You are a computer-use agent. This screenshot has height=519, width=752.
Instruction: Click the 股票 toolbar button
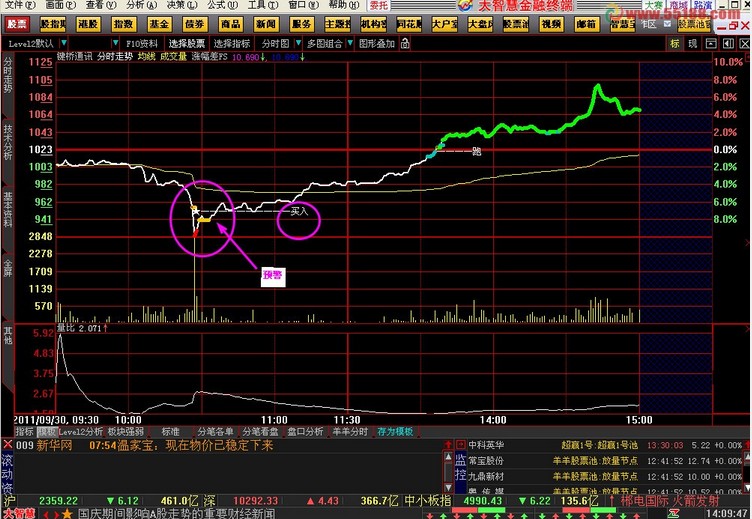17,22
